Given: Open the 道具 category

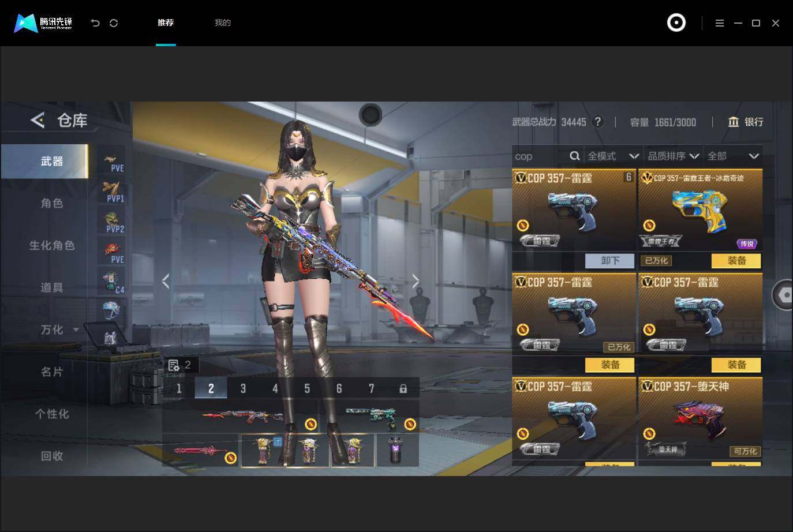Looking at the screenshot, I should tap(52, 287).
